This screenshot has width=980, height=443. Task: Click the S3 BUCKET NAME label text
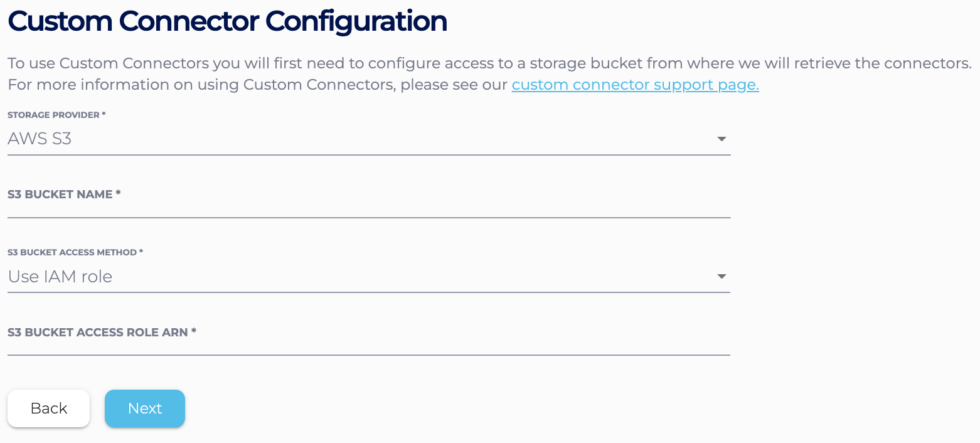(60, 195)
